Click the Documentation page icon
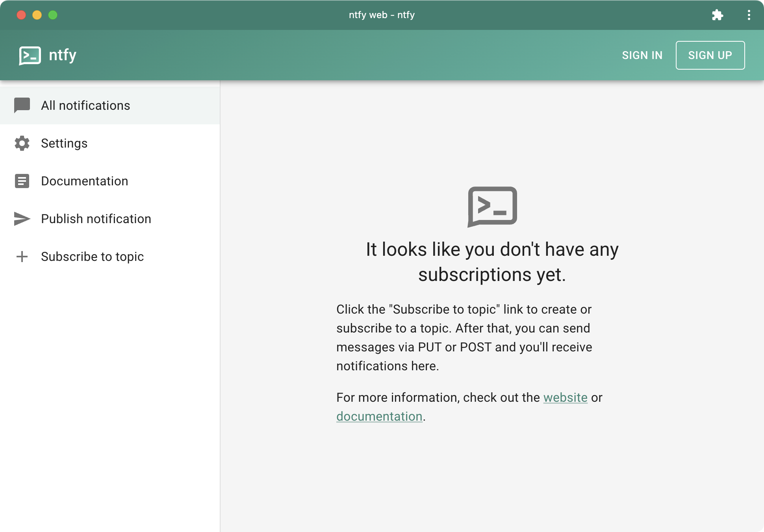Screen dimensions: 764x532 click(22, 181)
